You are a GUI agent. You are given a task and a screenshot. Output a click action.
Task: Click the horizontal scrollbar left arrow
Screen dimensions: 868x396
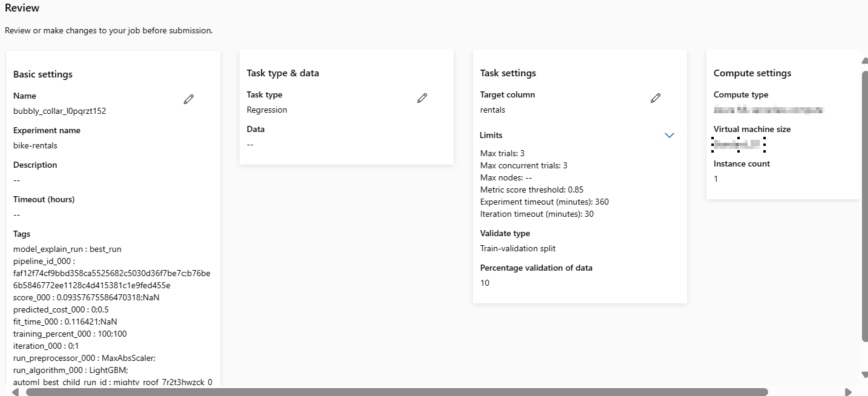click(15, 392)
